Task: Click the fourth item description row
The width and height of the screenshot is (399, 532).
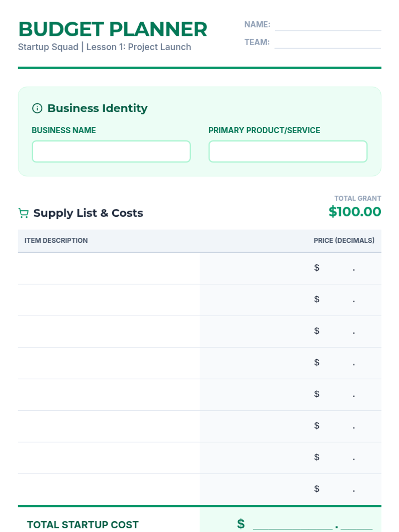Action: pos(109,363)
